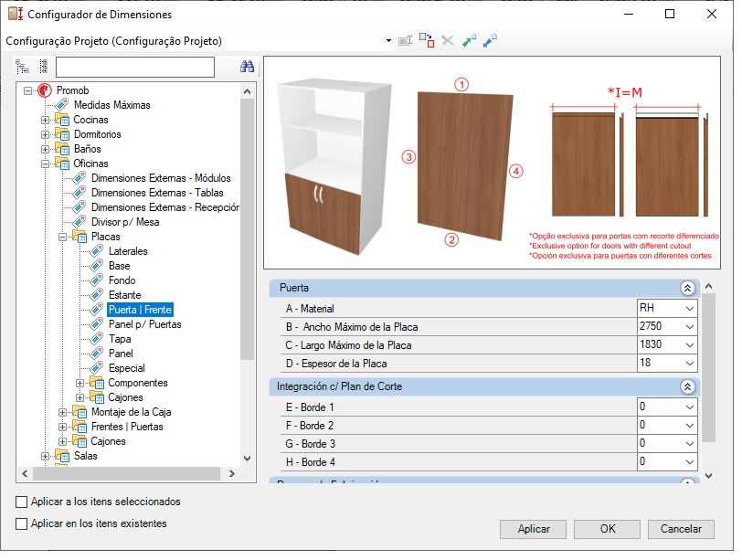The height and width of the screenshot is (560, 742).
Task: Click the blue arrow import icon
Action: (x=490, y=41)
